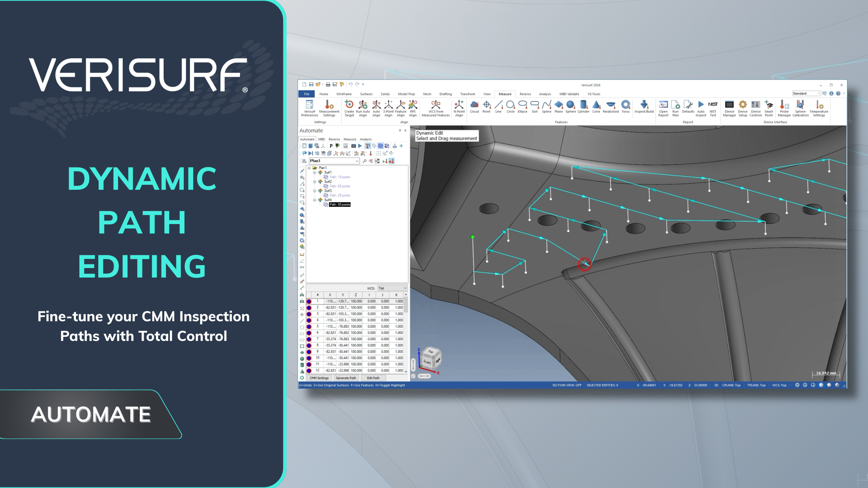Image resolution: width=868 pixels, height=488 pixels.
Task: Open the MBD Validate ribbon tab
Action: (x=569, y=94)
